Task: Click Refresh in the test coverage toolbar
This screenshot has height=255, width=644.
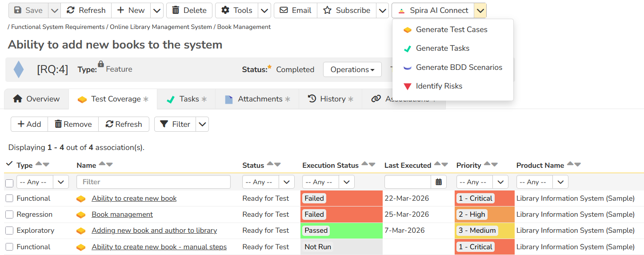Action: point(124,124)
